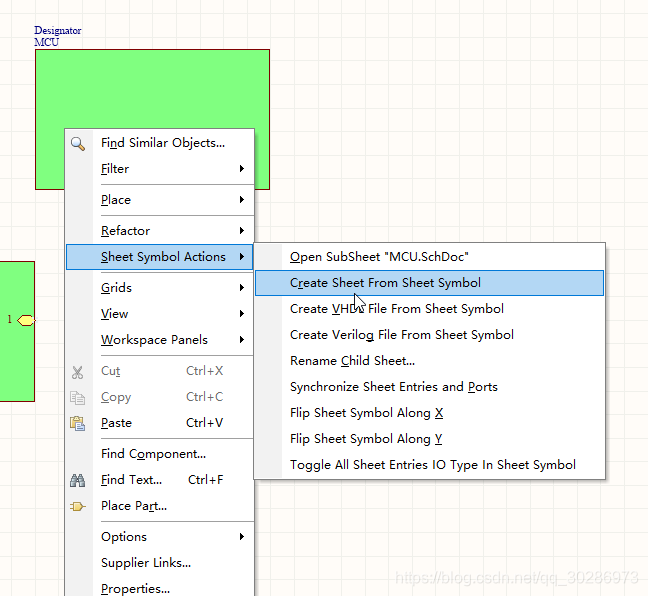Choose Paste from the context menu
Screen dimensions: 648x596
point(160,423)
